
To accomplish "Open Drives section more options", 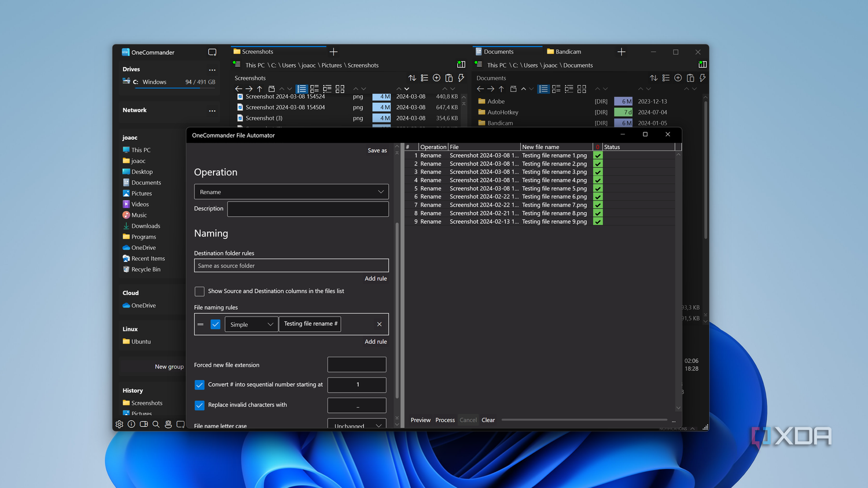I will tap(212, 69).
